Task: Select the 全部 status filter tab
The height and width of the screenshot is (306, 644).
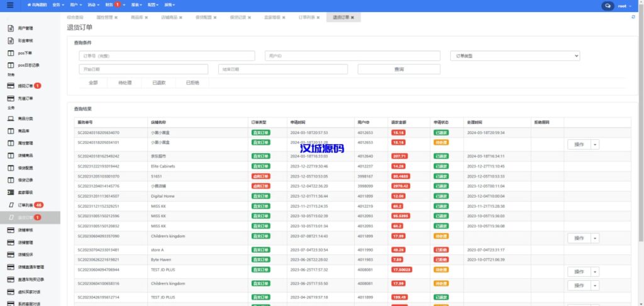Action: 93,82
